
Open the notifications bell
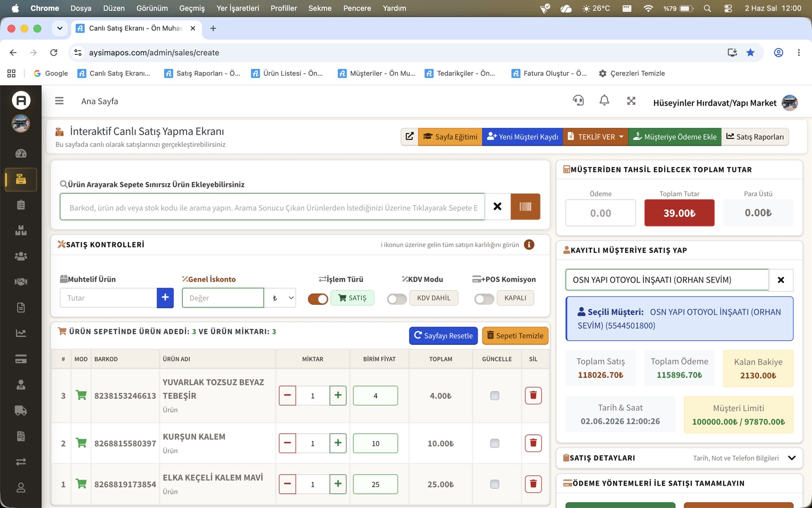[604, 101]
